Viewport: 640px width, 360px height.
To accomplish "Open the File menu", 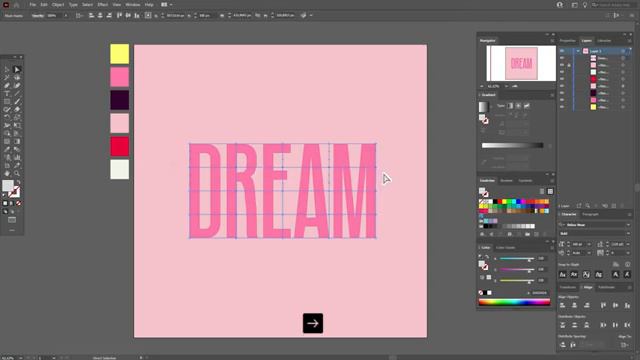I will point(33,4).
